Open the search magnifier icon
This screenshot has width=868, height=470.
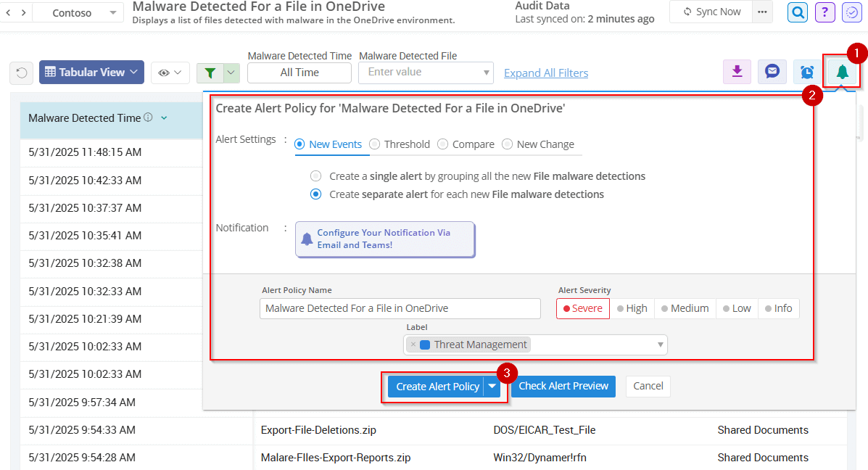(797, 12)
